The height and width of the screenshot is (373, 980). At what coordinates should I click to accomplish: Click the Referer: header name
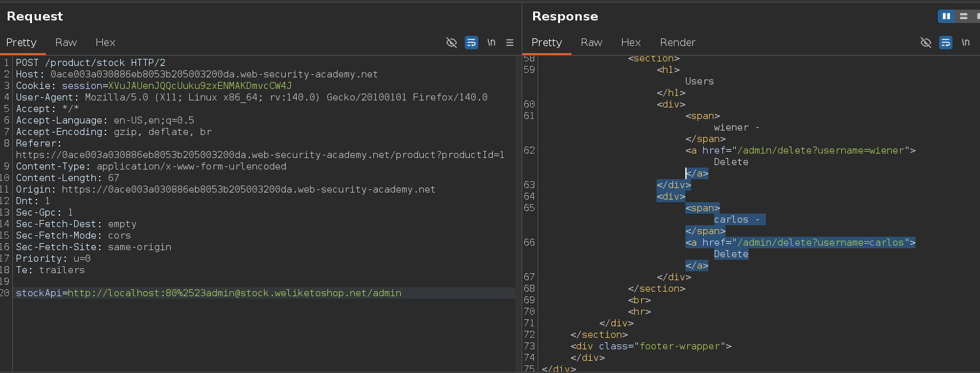[39, 143]
